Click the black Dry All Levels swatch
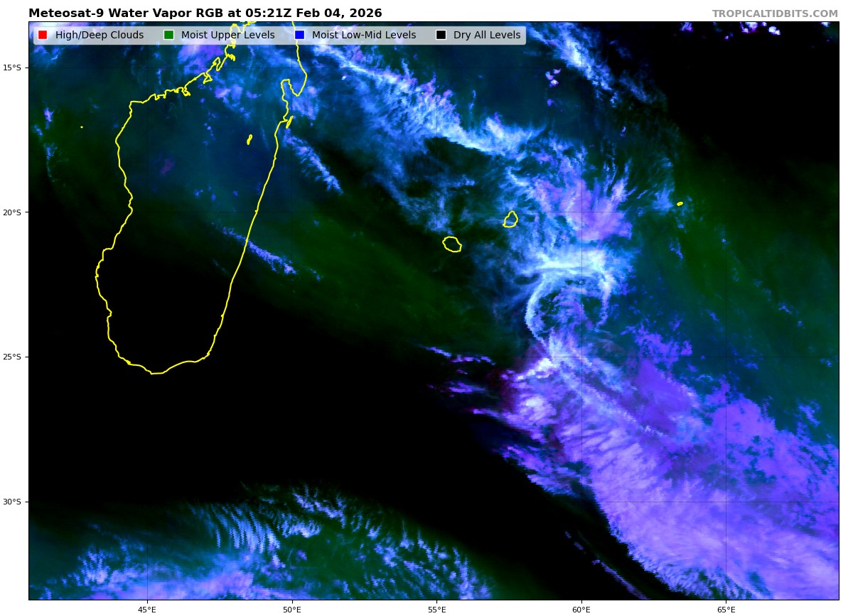The image size is (853, 616). click(441, 35)
